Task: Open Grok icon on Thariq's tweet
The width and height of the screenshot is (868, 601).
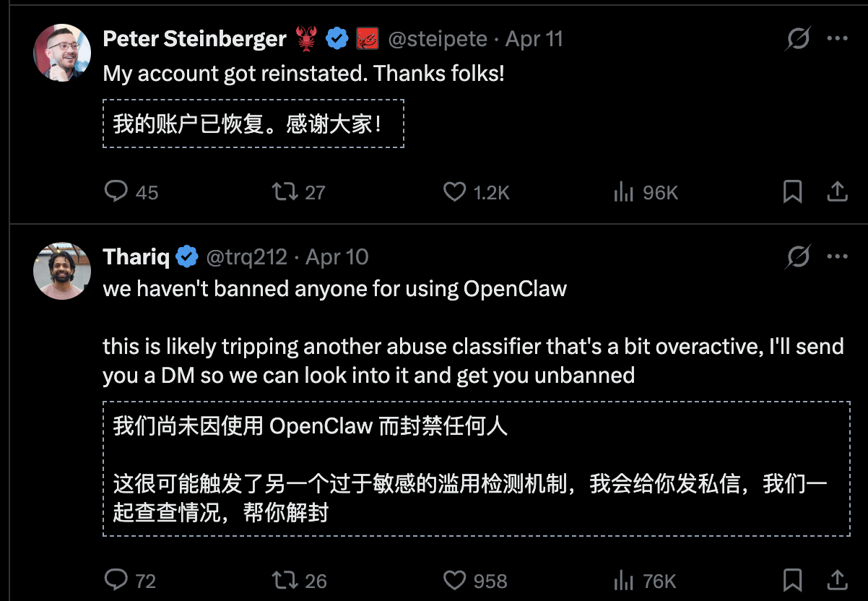Action: pos(797,256)
